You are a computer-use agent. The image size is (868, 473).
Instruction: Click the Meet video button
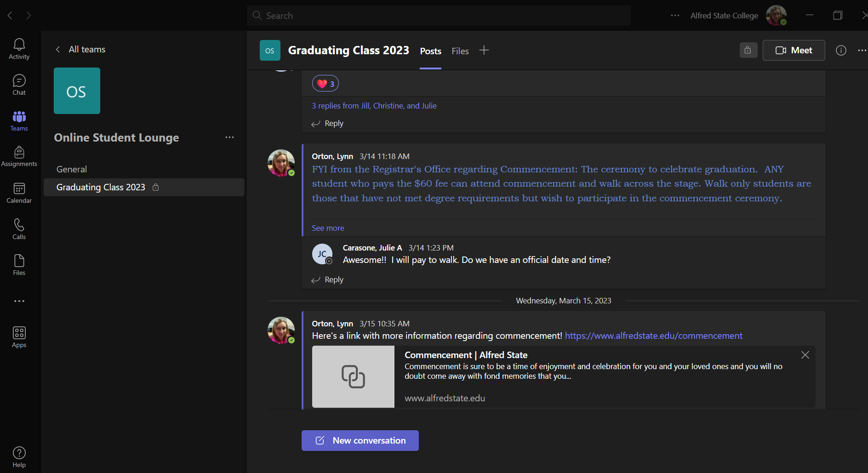point(794,51)
